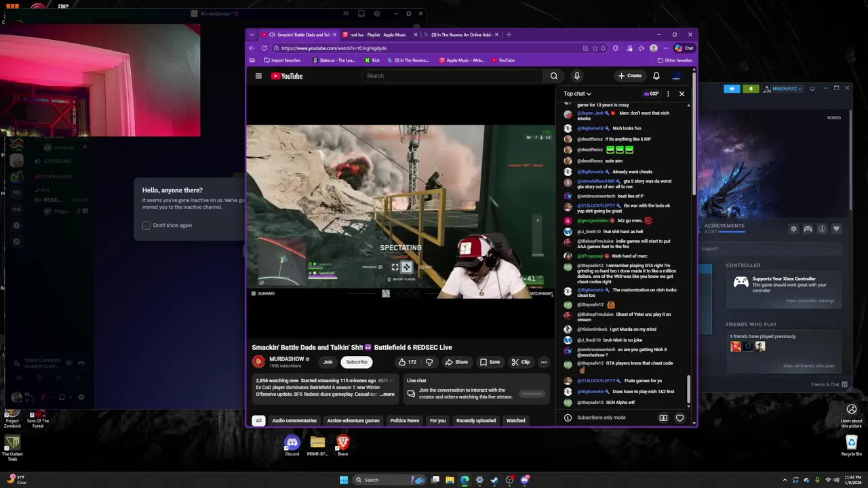
Task: Open Copilot Chat in browser
Action: (684, 48)
